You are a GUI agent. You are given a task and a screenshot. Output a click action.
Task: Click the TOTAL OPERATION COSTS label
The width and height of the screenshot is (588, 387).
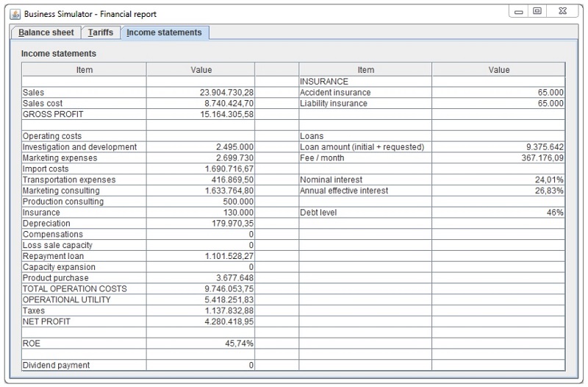tap(75, 289)
